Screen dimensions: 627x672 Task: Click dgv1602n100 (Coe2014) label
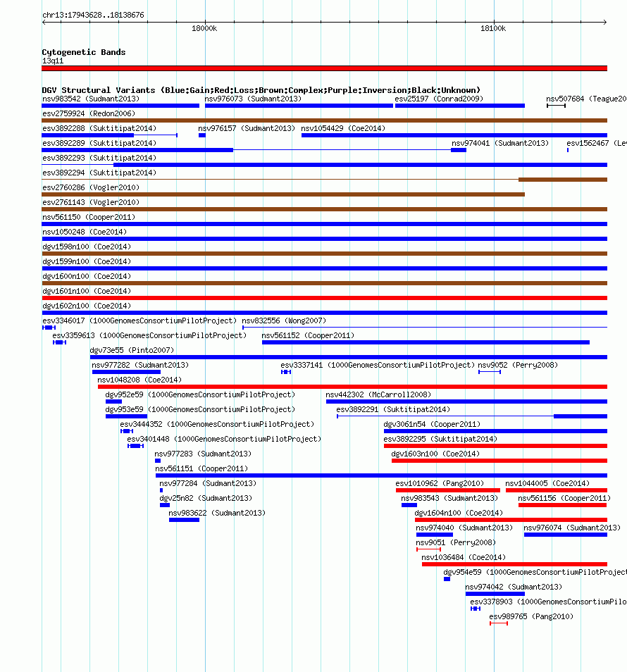[87, 306]
